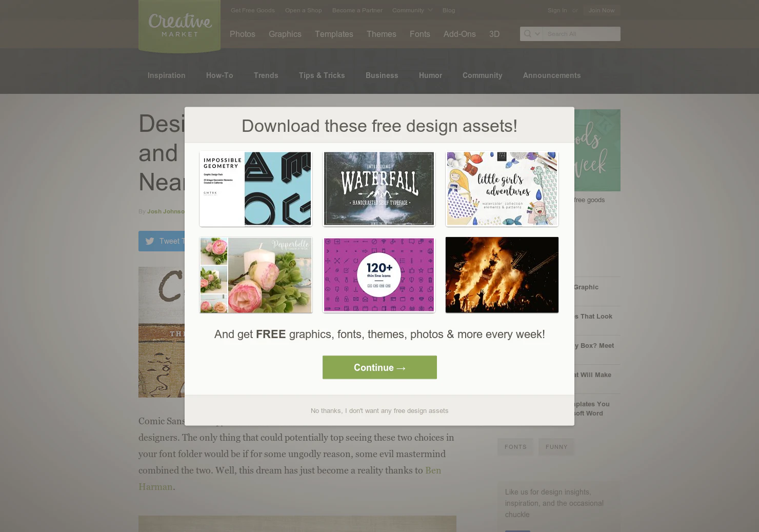Click into the Search All field
The width and height of the screenshot is (759, 532).
pos(582,34)
